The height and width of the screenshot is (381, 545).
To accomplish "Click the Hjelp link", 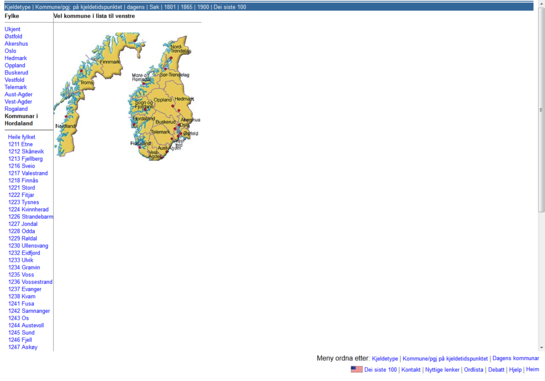I will tap(515, 370).
